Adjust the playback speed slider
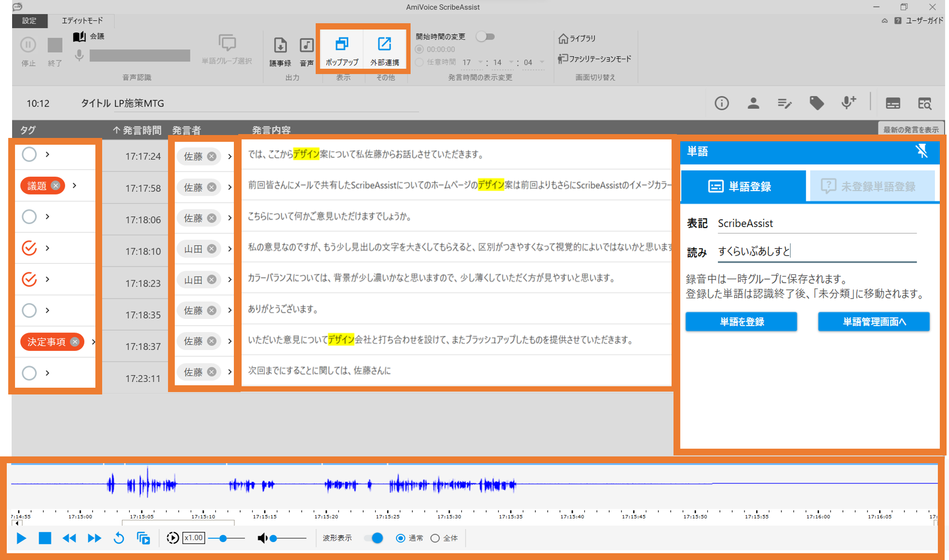 227,538
